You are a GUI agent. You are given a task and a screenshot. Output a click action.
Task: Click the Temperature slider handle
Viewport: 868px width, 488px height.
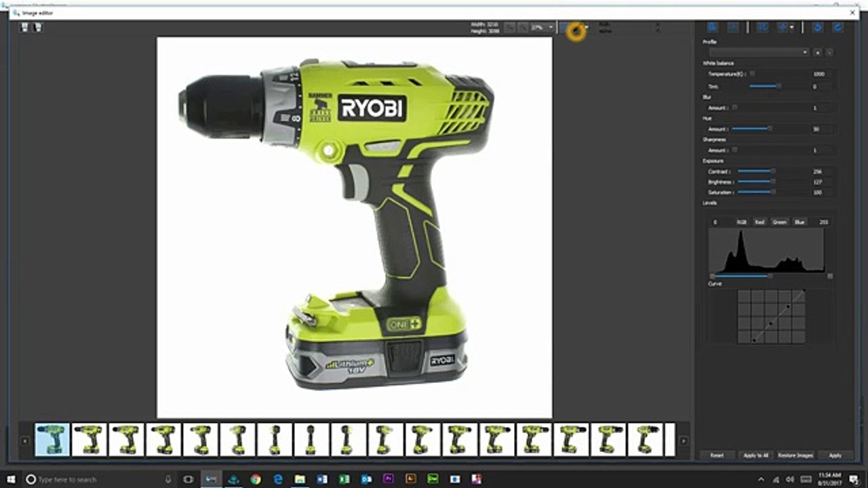pyautogui.click(x=752, y=74)
